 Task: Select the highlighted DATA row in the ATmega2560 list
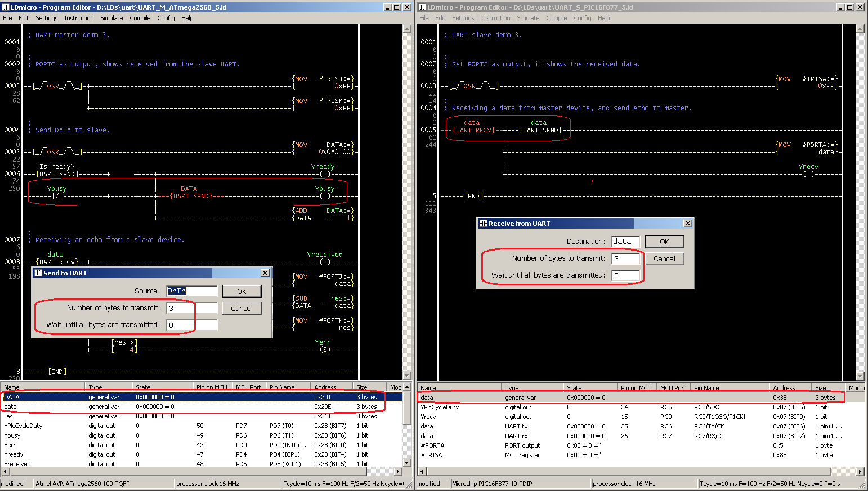(202, 397)
